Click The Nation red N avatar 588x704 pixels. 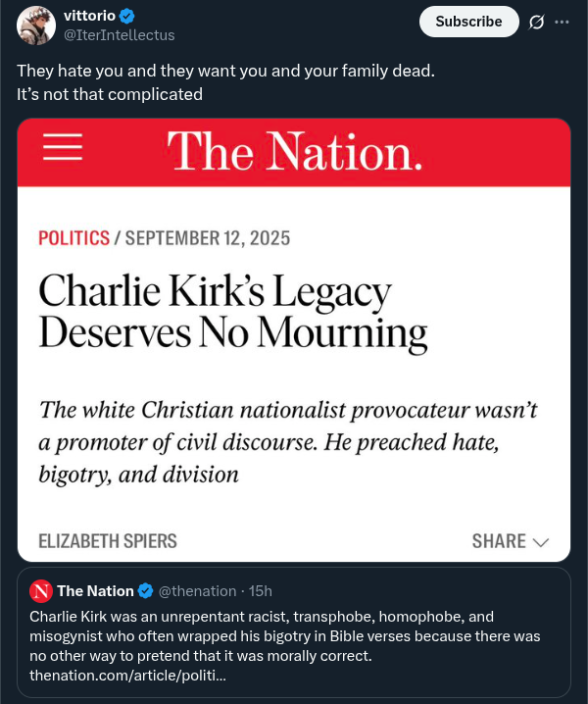(x=41, y=591)
